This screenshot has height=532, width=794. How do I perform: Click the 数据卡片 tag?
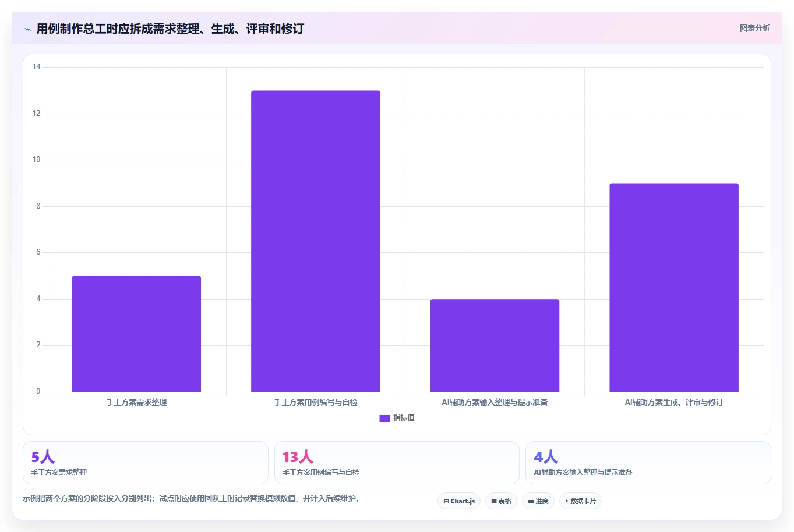point(580,501)
